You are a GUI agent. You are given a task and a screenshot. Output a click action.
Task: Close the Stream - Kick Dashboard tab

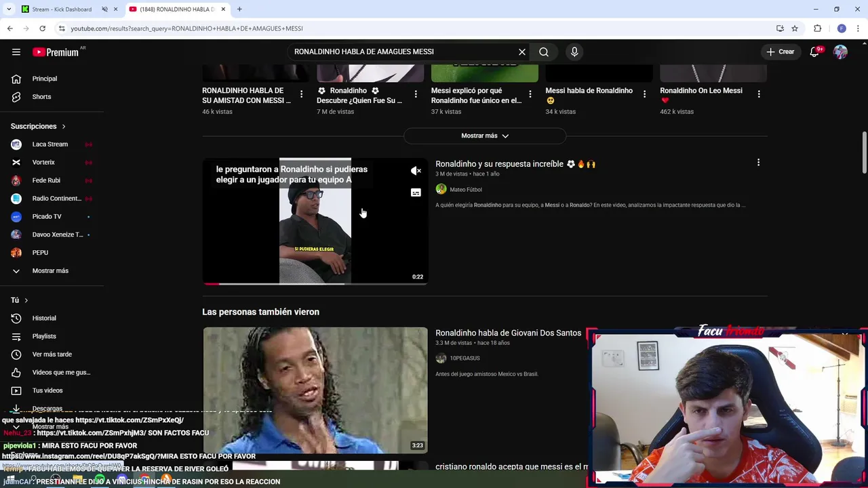115,9
